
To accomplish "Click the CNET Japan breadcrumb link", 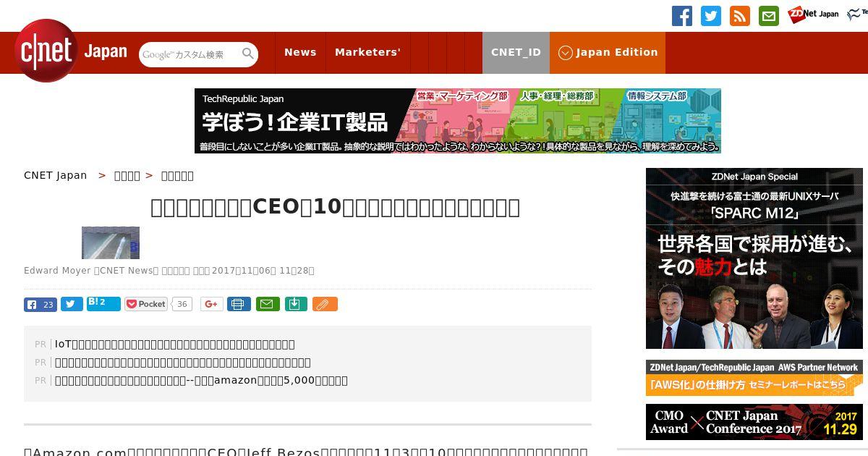I will coord(55,175).
